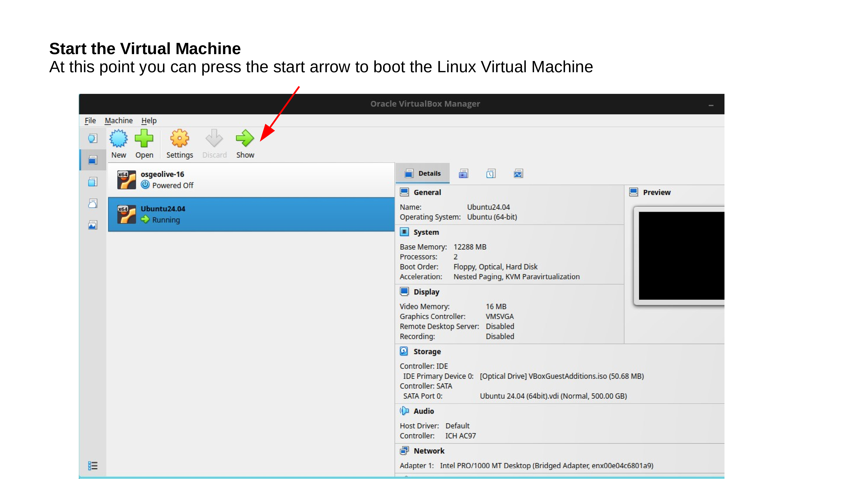The height and width of the screenshot is (488, 868).
Task: Click the fifth sidebar activity icon
Action: 93,225
